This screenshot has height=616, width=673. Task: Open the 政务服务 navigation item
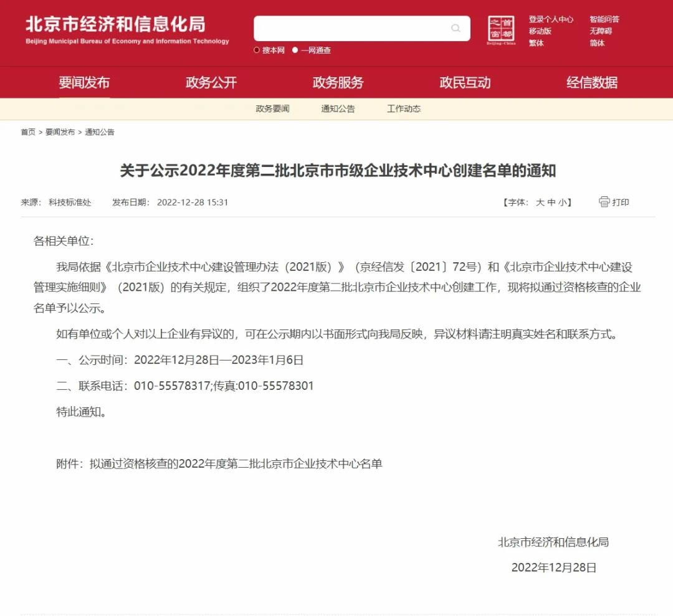[338, 82]
